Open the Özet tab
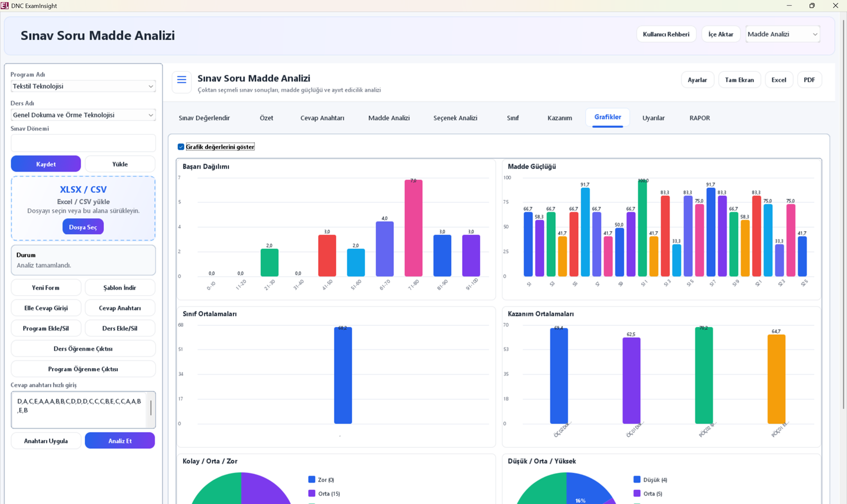 266,118
